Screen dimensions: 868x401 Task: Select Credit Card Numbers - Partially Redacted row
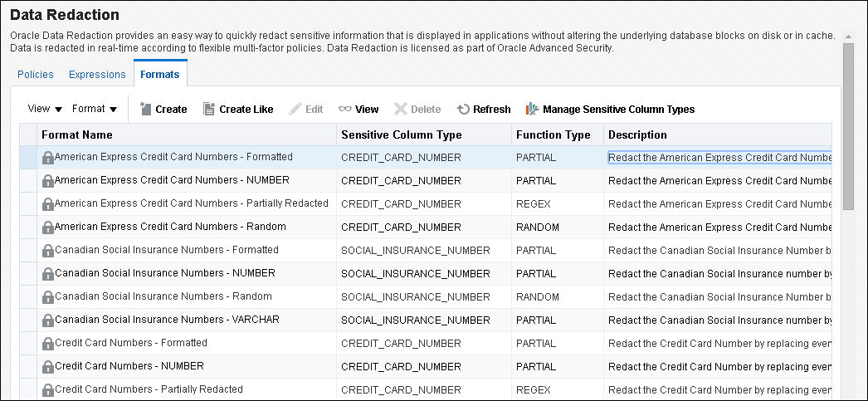pyautogui.click(x=149, y=389)
